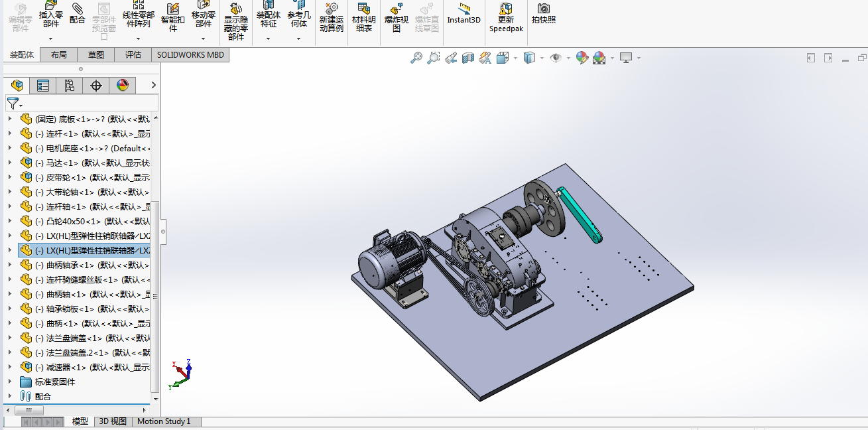Click Update Speedpak (更新 Speedpak)
868x430 pixels.
pos(506,18)
